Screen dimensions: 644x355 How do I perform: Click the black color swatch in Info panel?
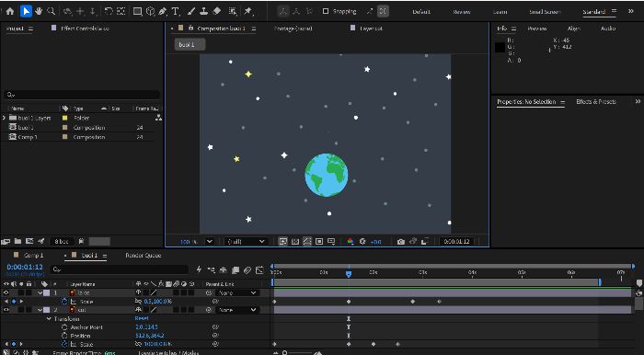point(500,48)
